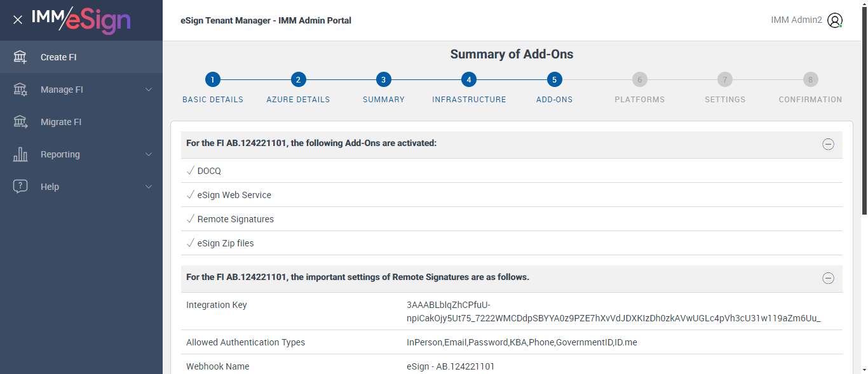868x374 pixels.
Task: Collapse the activated Add-Ons section
Action: 828,144
